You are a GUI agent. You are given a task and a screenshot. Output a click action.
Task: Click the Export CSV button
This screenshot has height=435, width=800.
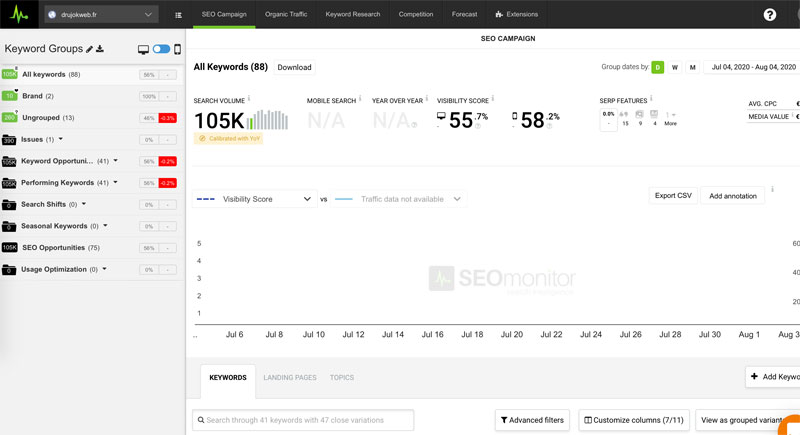pos(673,196)
